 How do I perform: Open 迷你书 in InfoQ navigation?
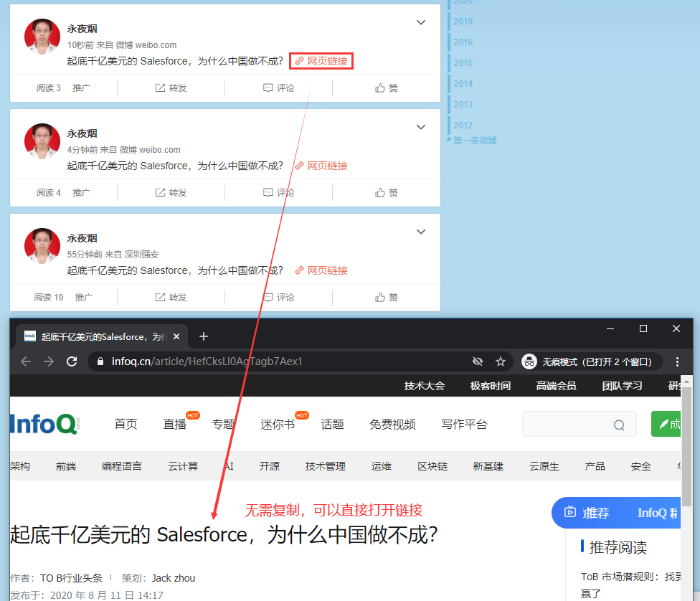[x=278, y=424]
